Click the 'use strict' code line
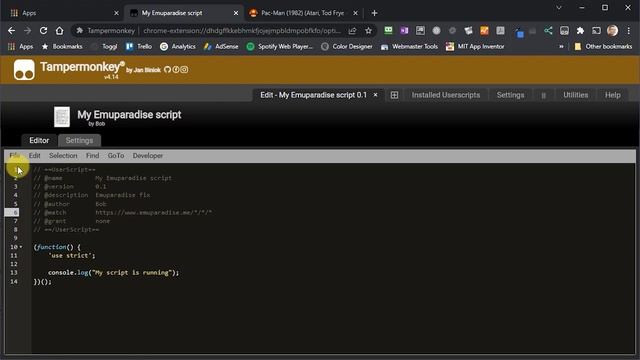640x360 pixels. pos(71,256)
